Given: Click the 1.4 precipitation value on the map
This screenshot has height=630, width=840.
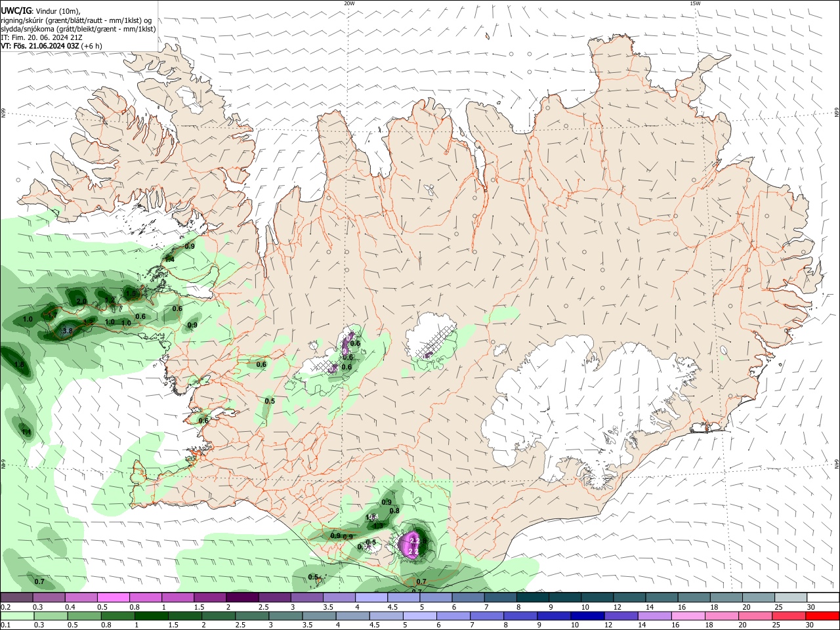Looking at the screenshot, I should tap(169, 260).
